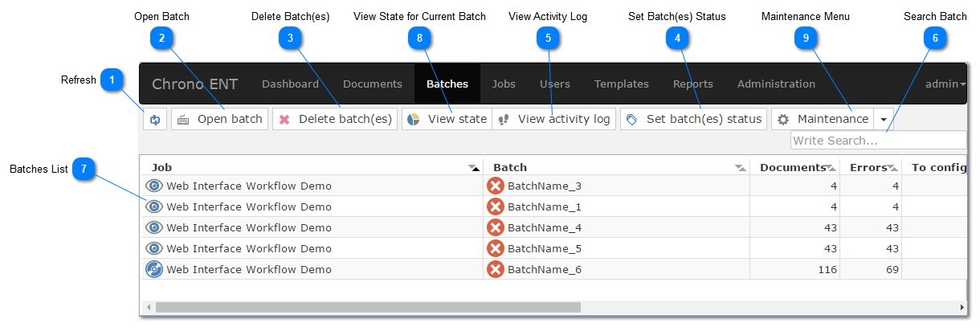Click the job icon in BatchName_6 row
The height and width of the screenshot is (327, 980).
154,269
